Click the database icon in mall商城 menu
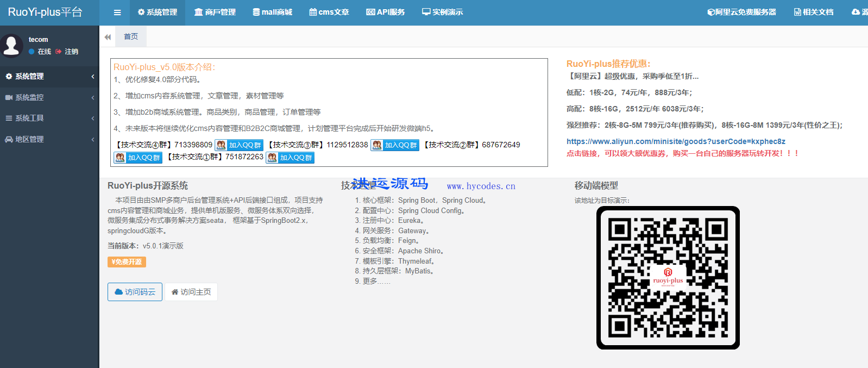This screenshot has width=868, height=368. [x=256, y=12]
